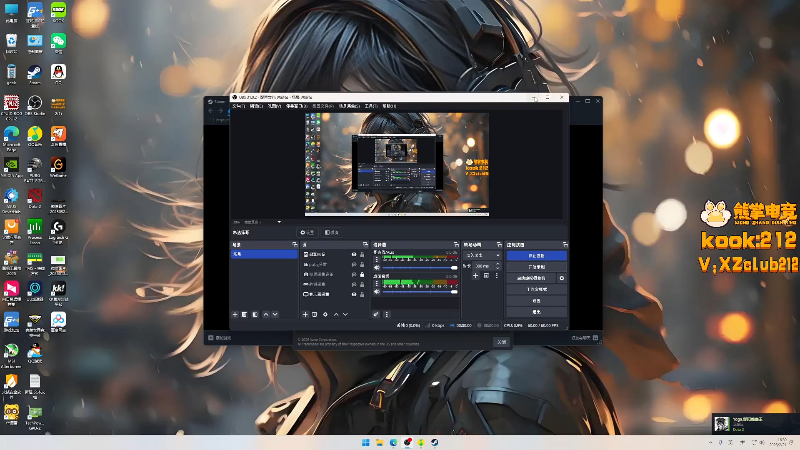Open virtual camera settings gear icon

tap(562, 278)
